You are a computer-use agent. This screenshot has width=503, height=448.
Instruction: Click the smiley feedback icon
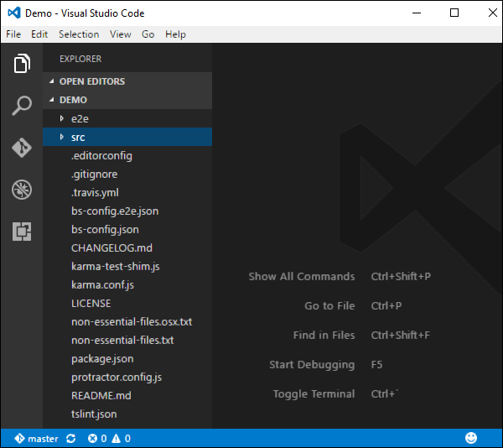[471, 438]
